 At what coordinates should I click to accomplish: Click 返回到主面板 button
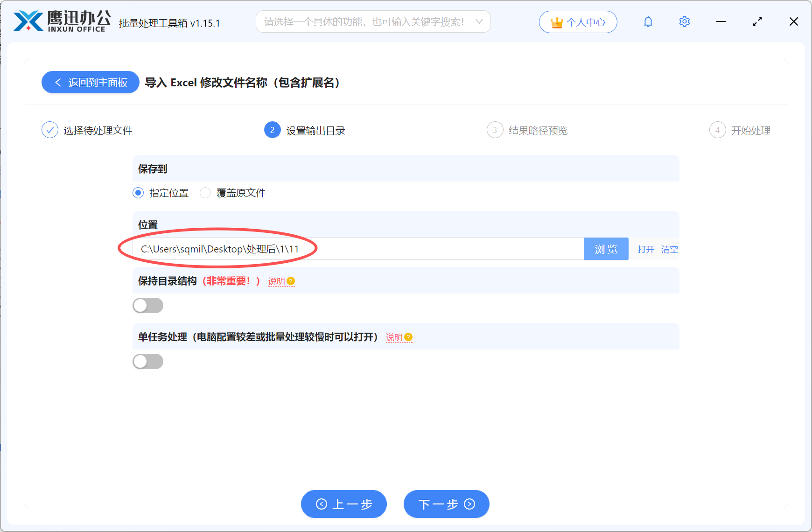click(x=91, y=82)
